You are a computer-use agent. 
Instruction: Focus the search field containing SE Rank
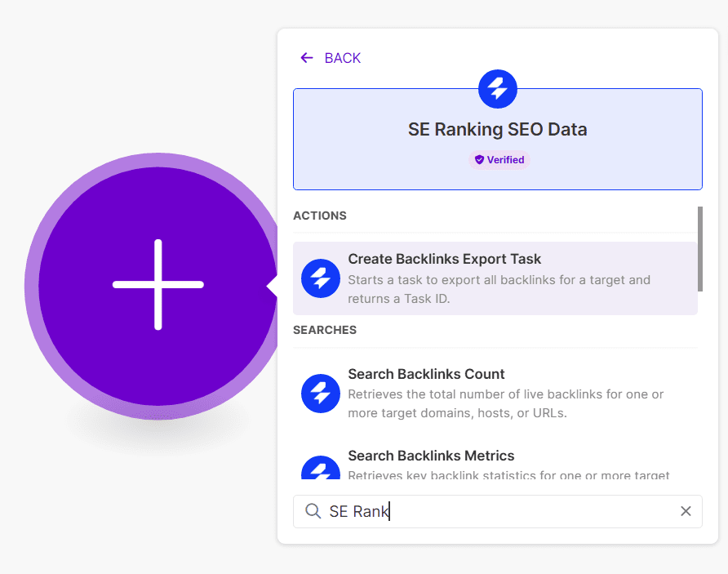point(498,511)
